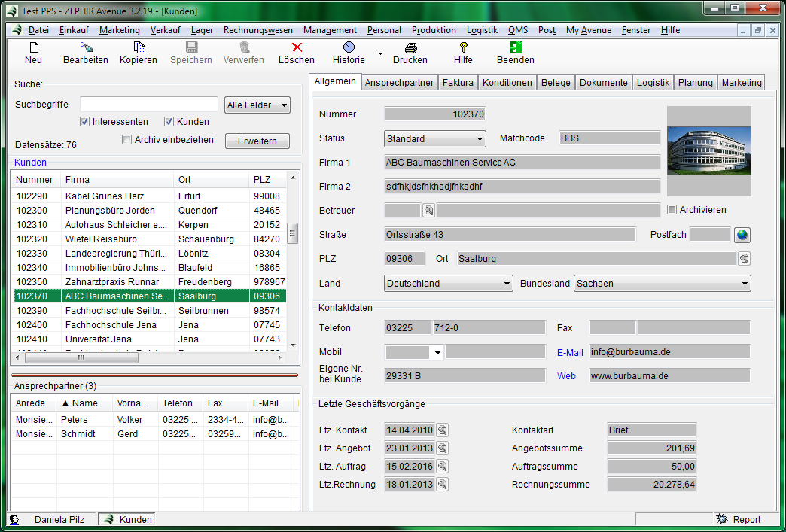Viewport: 786px width, 532px height.
Task: Expand the Status dropdown showing Standard
Action: coord(434,139)
